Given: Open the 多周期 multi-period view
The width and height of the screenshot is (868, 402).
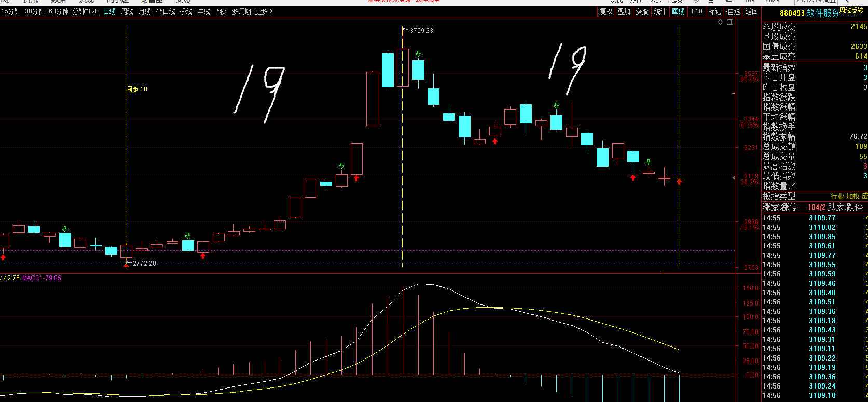Looking at the screenshot, I should pyautogui.click(x=241, y=11).
